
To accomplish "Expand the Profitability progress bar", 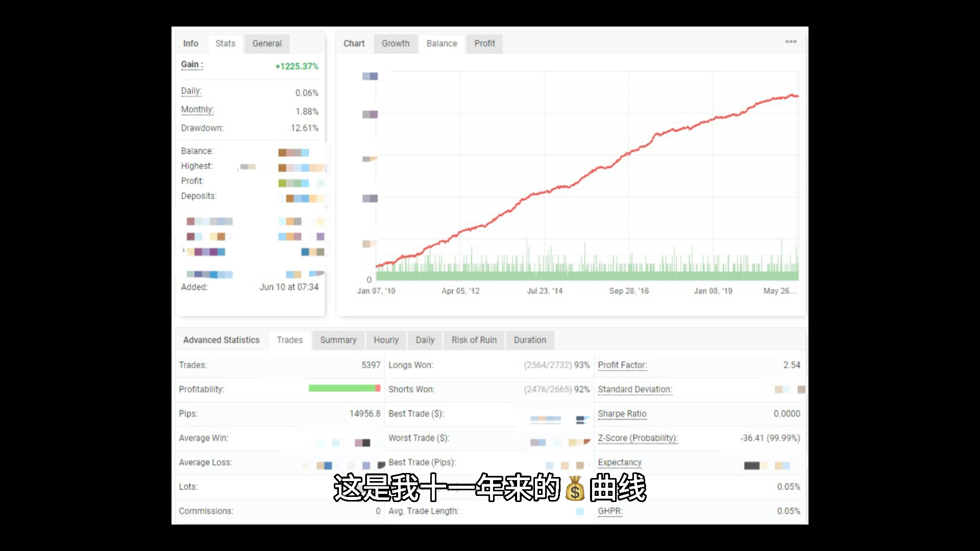I will pos(344,389).
